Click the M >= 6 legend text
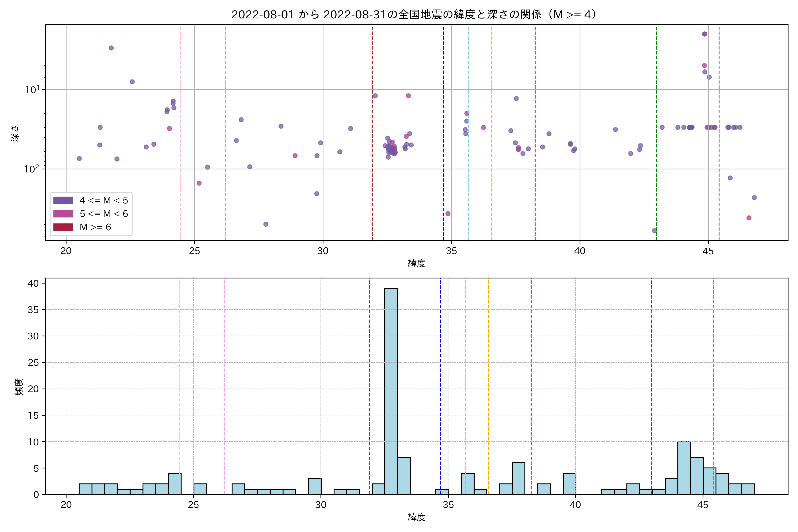The width and height of the screenshot is (798, 532). pyautogui.click(x=95, y=227)
